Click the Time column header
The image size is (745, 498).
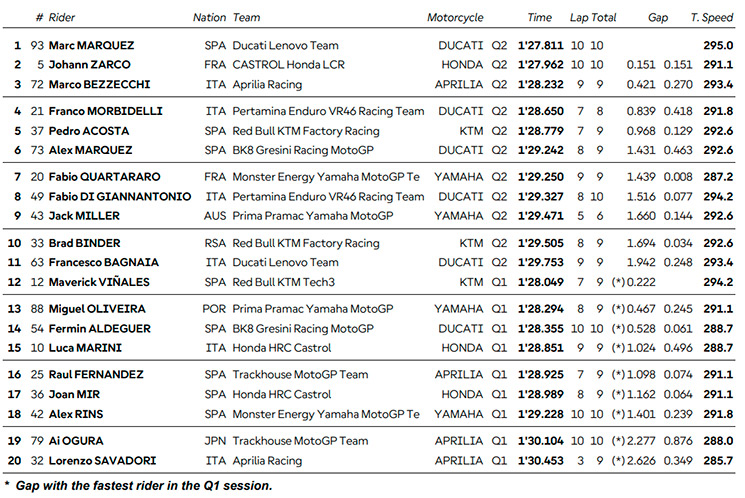539,18
